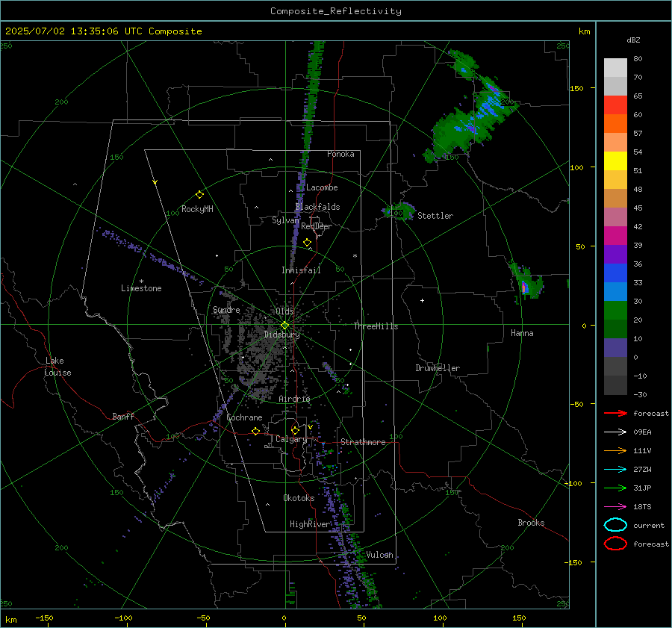
Task: Click the Lacombe city label
Action: click(x=322, y=187)
